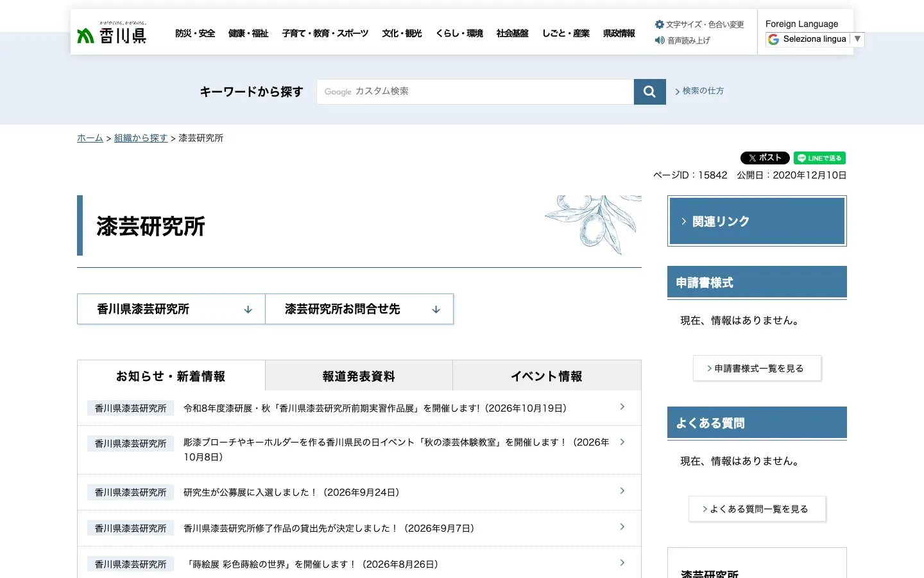The image size is (924, 578).
Task: Go to ホーム breadcrumb link
Action: coord(90,138)
